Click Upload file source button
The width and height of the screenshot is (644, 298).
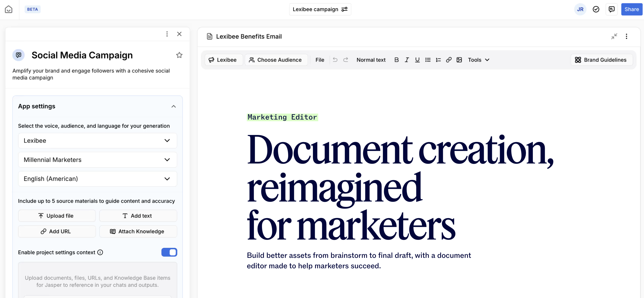tap(57, 216)
